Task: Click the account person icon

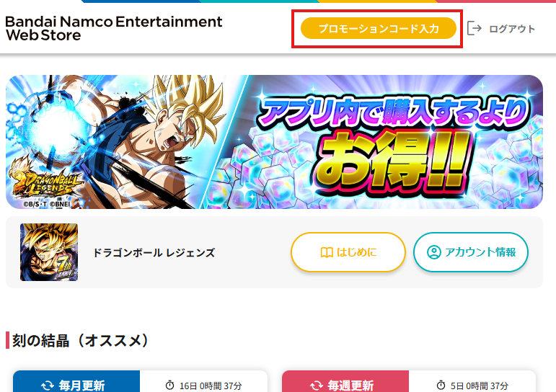Action: (x=433, y=252)
